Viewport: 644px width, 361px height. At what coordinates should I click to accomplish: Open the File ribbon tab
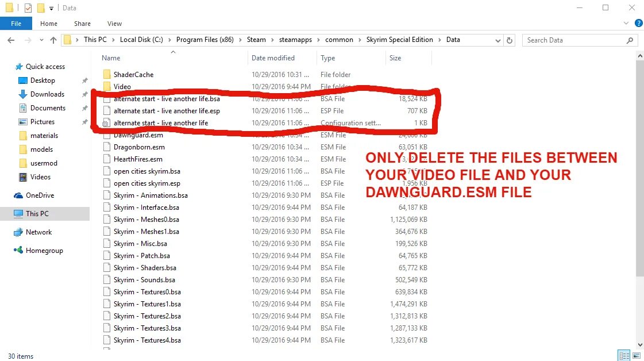[x=16, y=24]
